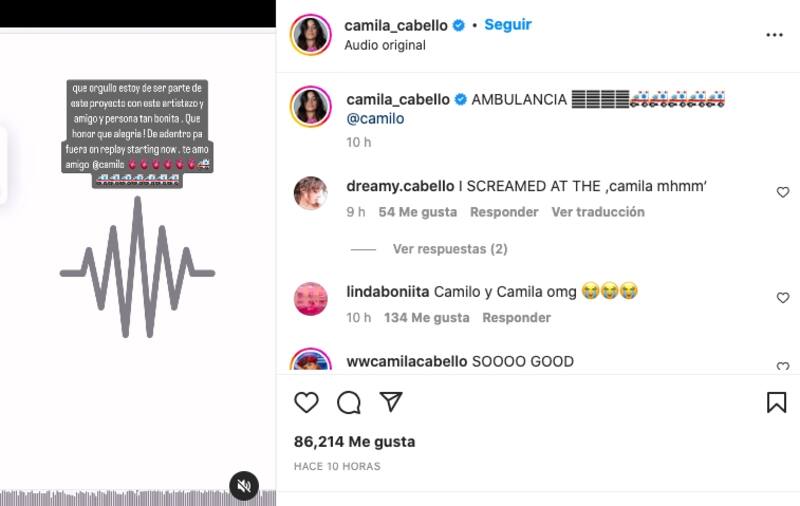Viewport: 800px width, 506px height.
Task: Open Audio original link under username
Action: click(385, 45)
